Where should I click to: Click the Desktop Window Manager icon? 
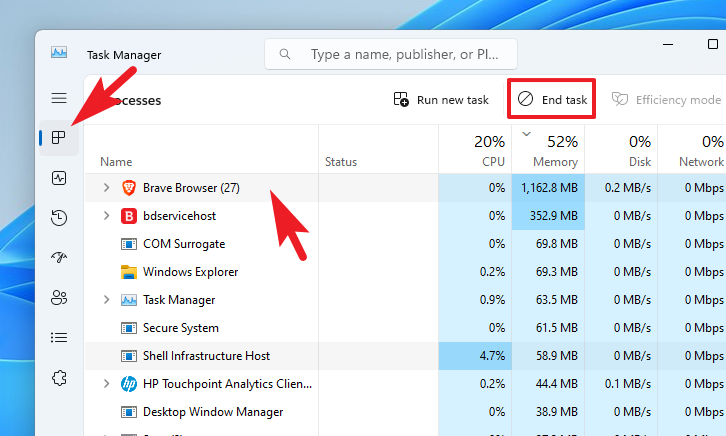coord(129,412)
